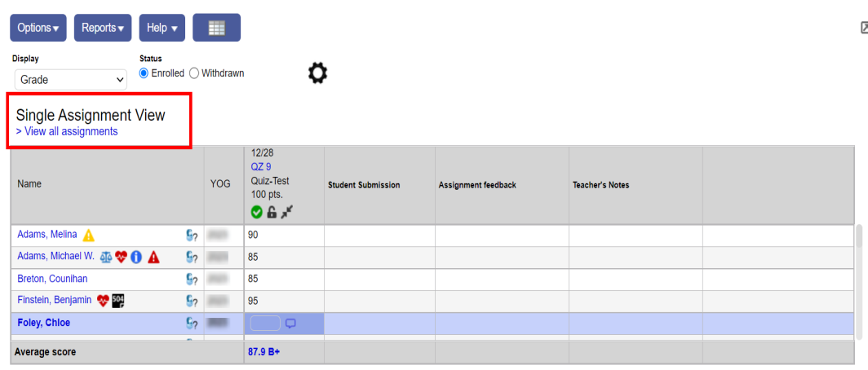Image resolution: width=868 pixels, height=370 pixels.
Task: Open student Adams, Michael W.
Action: tap(56, 256)
